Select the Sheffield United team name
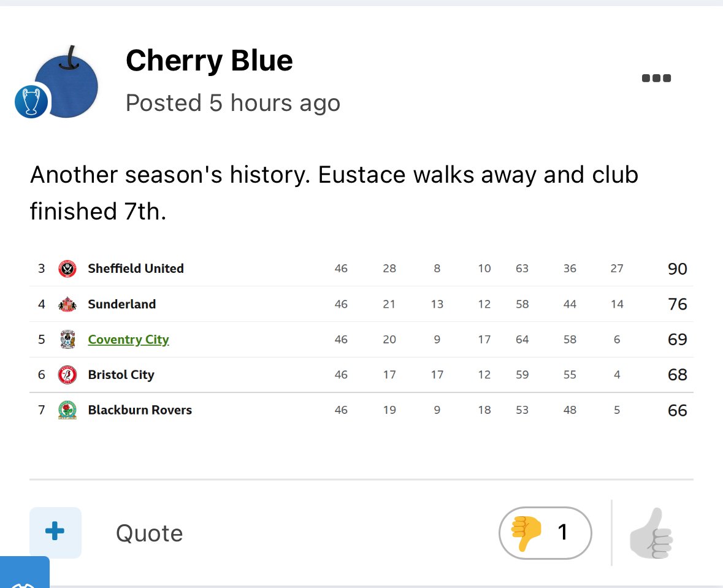The image size is (723, 588). (136, 269)
